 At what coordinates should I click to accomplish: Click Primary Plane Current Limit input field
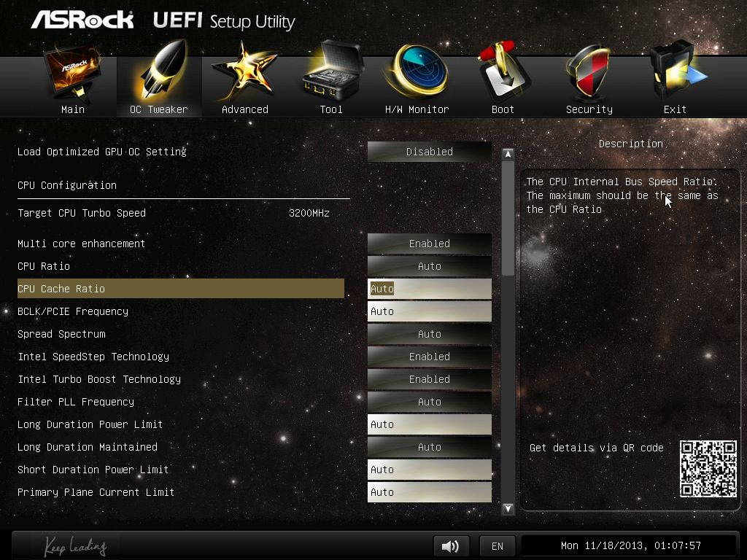429,492
